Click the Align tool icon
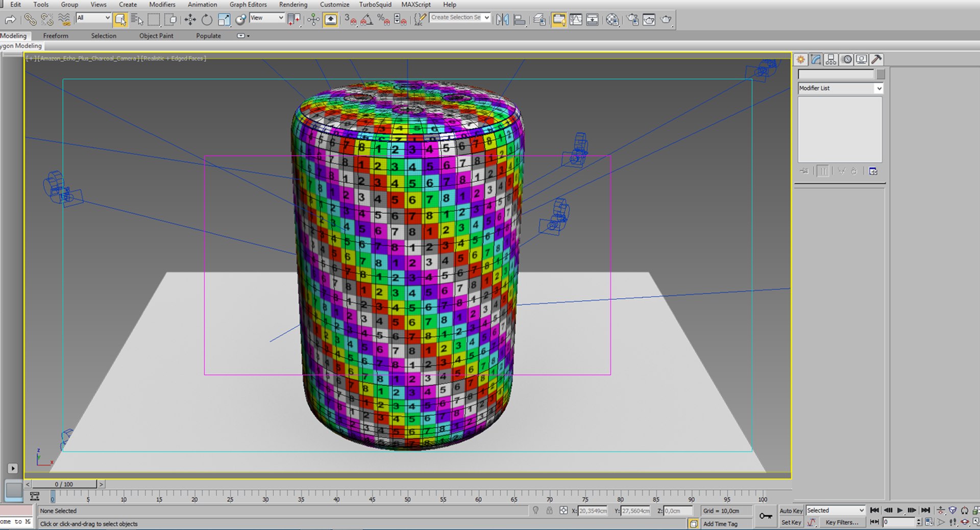980x530 pixels. (520, 19)
